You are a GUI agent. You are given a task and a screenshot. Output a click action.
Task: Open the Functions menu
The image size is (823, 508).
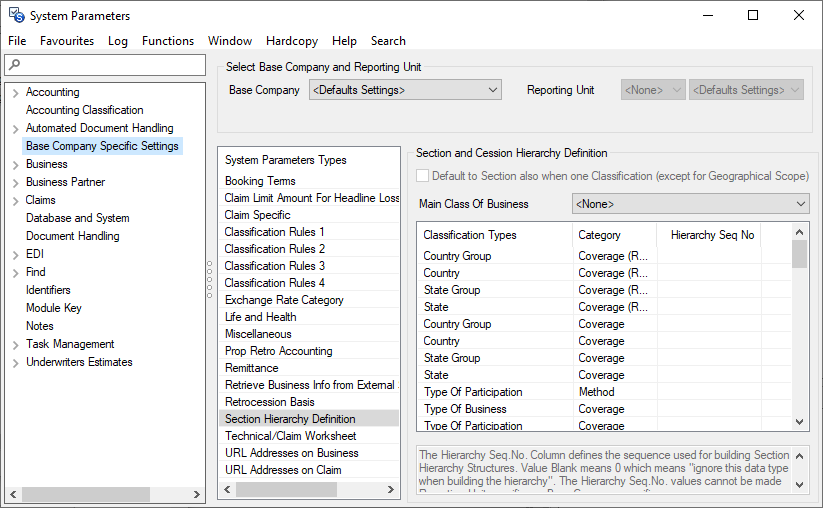168,41
